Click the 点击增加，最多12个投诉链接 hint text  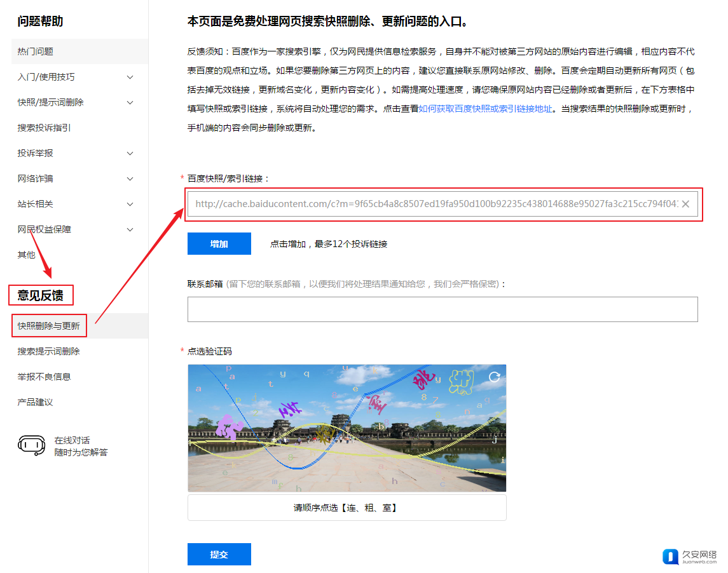click(329, 244)
